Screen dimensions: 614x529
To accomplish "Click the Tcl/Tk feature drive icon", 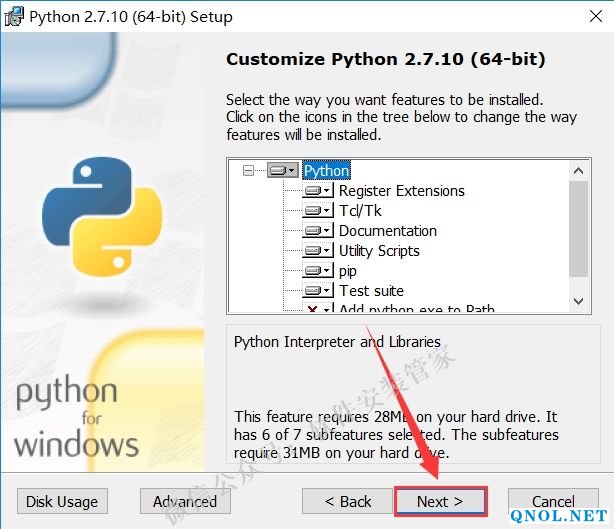I will 318,211.
